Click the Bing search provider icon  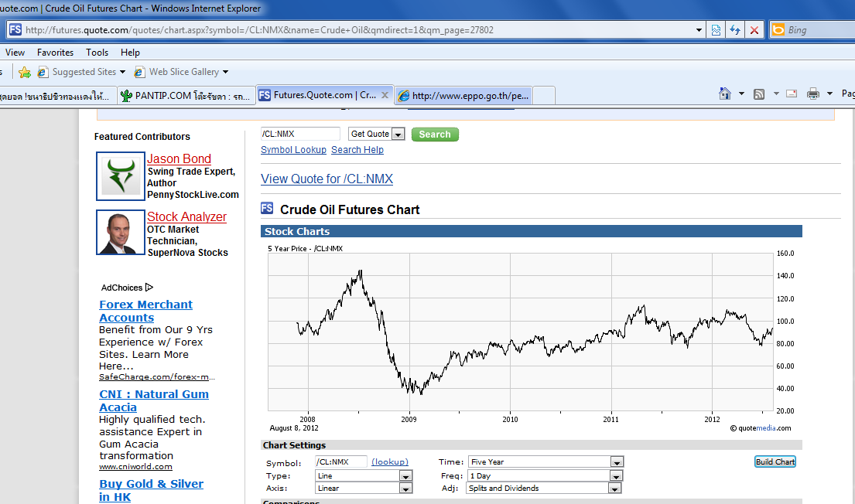pyautogui.click(x=778, y=30)
